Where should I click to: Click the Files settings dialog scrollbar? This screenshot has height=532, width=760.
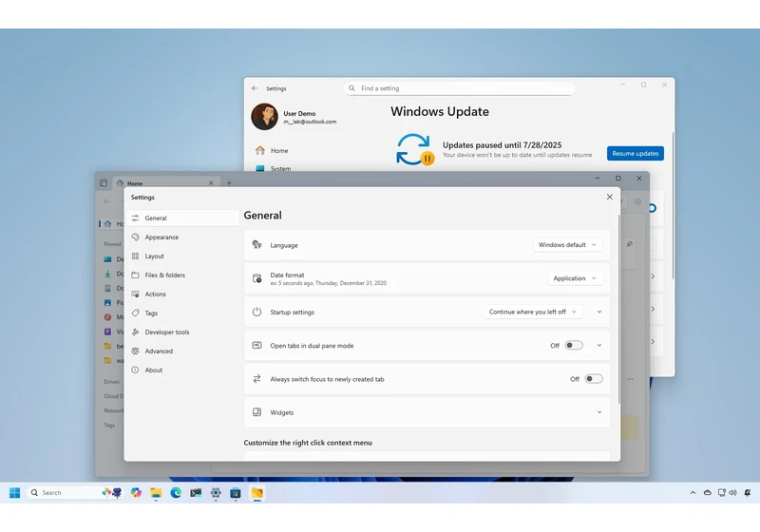618,309
